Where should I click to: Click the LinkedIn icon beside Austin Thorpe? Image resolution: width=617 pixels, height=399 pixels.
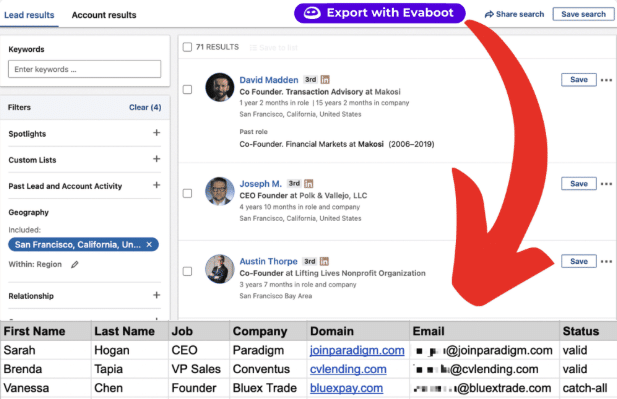pos(324,261)
